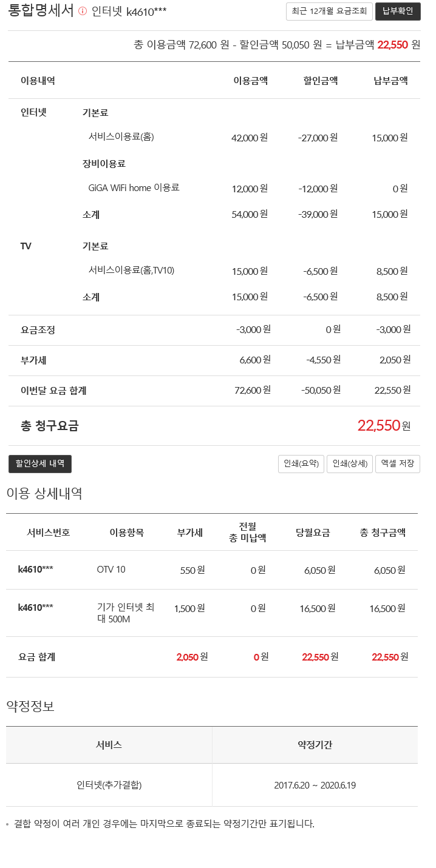Select the 기가 인터넷 최대 500M item

pos(126,613)
